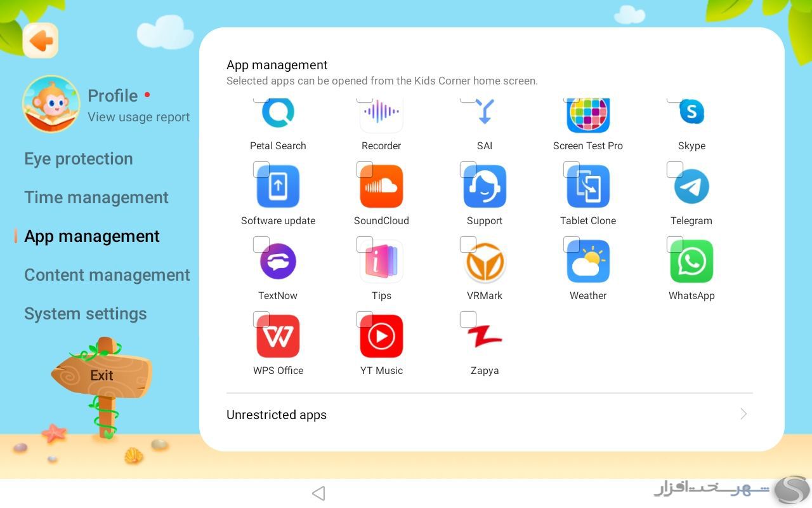Tap the VRMark app icon
The height and width of the screenshot is (508, 812).
click(x=485, y=261)
